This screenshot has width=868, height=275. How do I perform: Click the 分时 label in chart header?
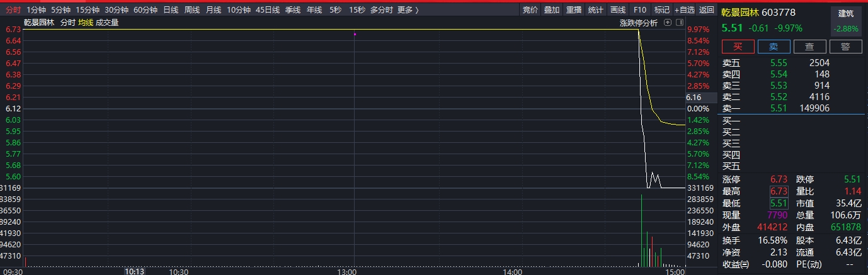point(67,23)
